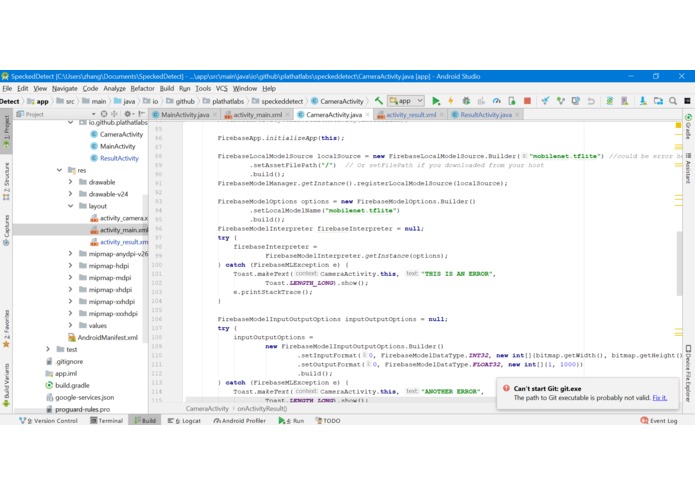The image size is (695, 494).
Task: Start debugging with the bug icon
Action: tap(466, 101)
